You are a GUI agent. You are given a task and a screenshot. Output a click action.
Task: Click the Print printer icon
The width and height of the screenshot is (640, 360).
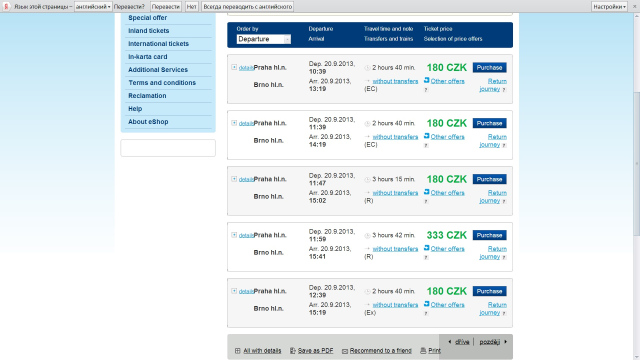[x=423, y=351]
